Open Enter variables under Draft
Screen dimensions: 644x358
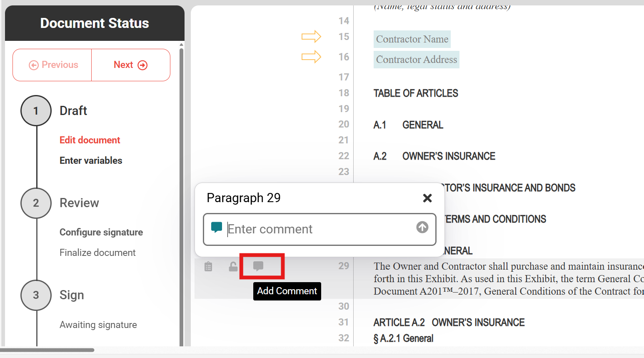point(91,160)
